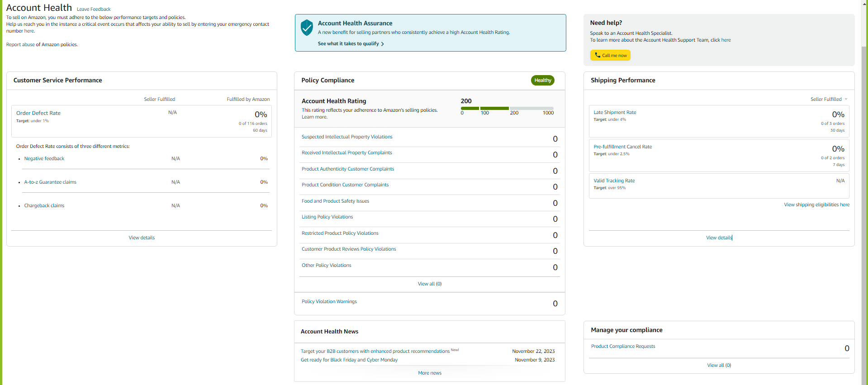This screenshot has width=868, height=385.
Task: Open Listing Policy Violations
Action: pos(327,217)
